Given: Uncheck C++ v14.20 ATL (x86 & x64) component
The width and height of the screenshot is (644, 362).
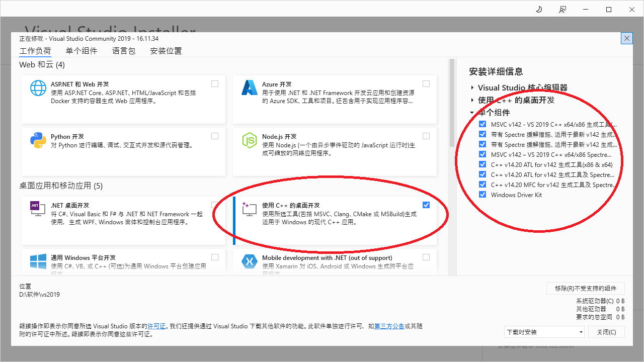Looking at the screenshot, I should click(482, 164).
